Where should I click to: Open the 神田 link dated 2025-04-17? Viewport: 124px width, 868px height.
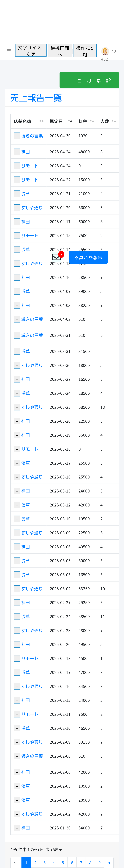(x=26, y=222)
